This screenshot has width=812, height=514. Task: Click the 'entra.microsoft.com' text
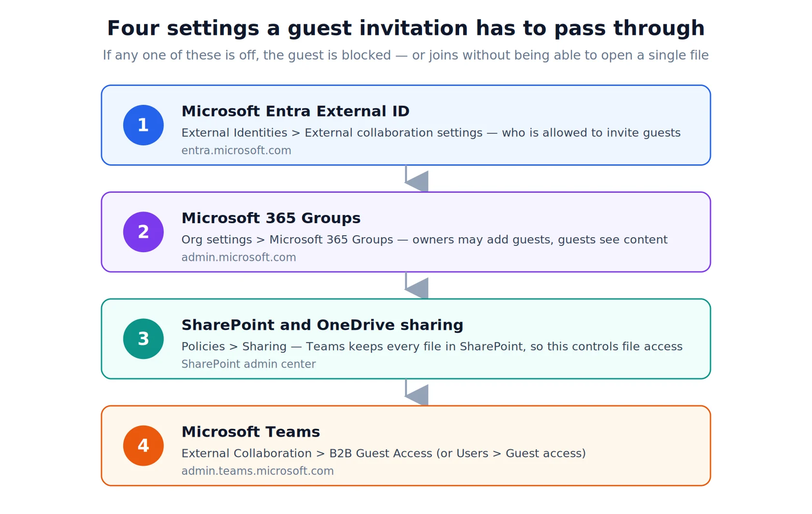(x=236, y=150)
